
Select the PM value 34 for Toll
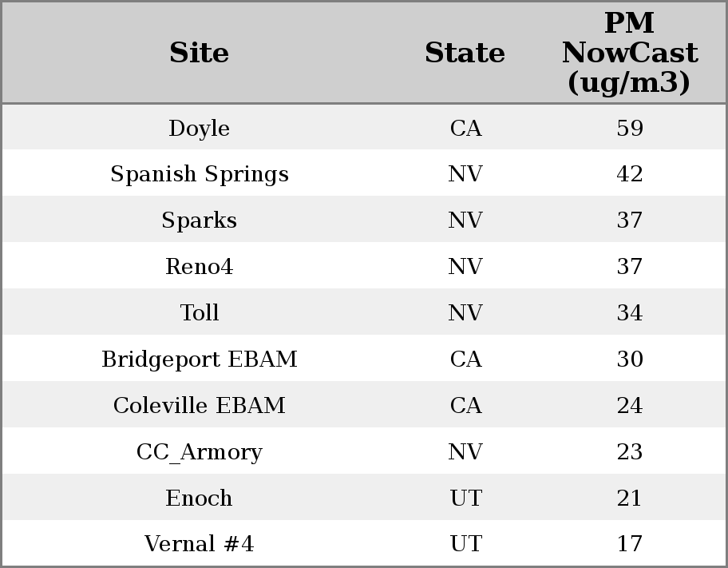pyautogui.click(x=630, y=313)
